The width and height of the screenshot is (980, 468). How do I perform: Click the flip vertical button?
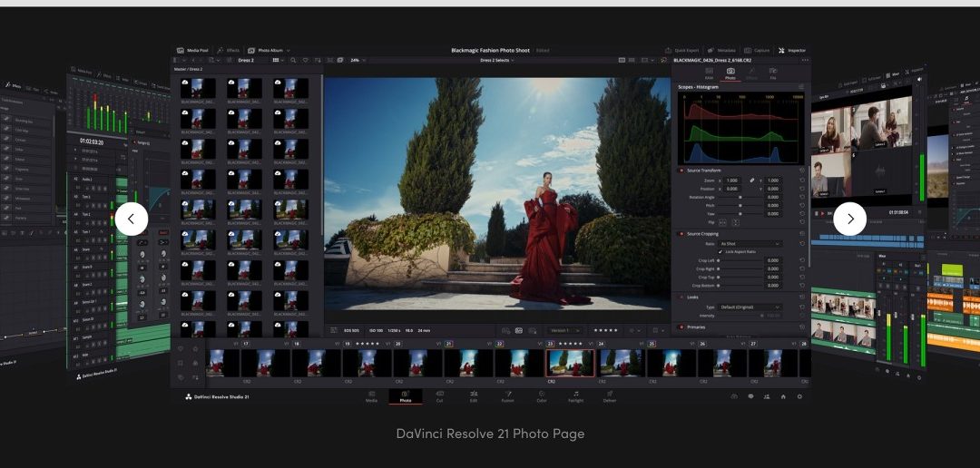[735, 222]
